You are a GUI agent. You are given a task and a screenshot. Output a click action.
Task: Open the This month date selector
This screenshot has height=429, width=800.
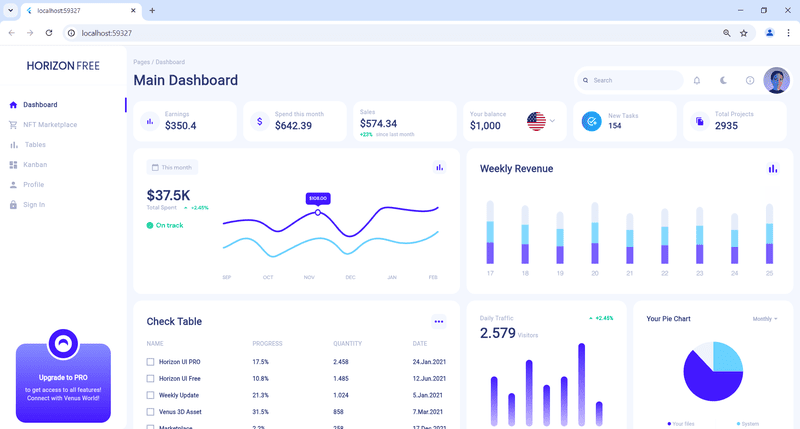pyautogui.click(x=172, y=167)
